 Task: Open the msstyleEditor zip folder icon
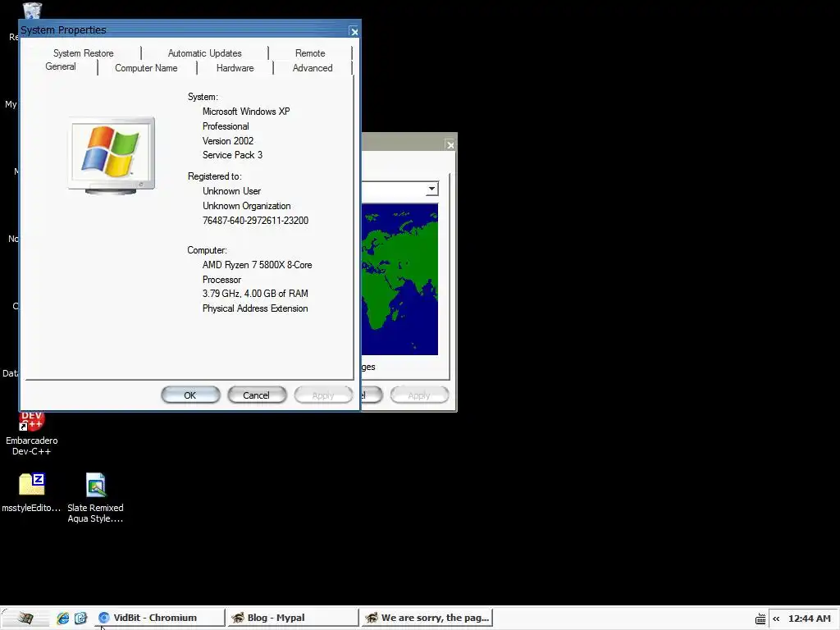(x=32, y=492)
